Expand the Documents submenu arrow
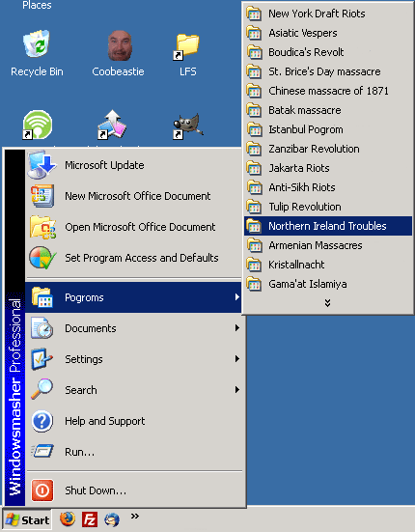 237,327
